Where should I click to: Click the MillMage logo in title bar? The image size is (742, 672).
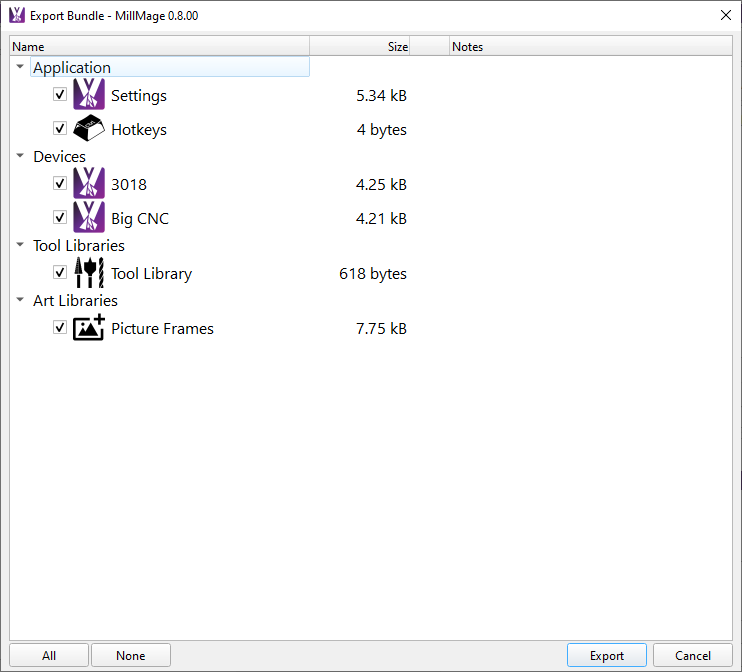coord(16,15)
